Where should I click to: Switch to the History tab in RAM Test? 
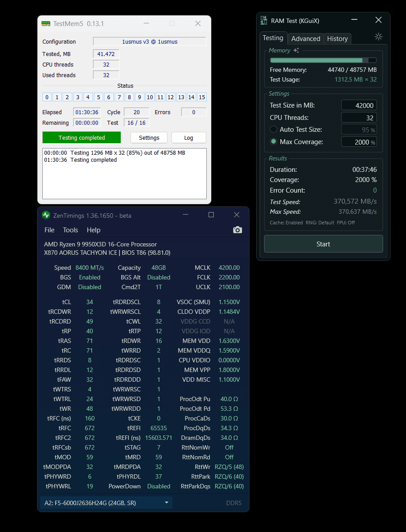pyautogui.click(x=338, y=39)
